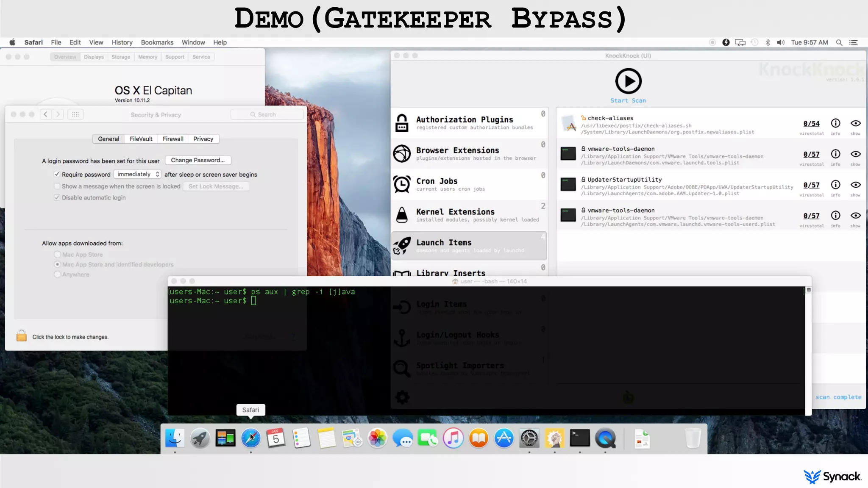Click the Bluetooth icon in menu bar

click(768, 42)
